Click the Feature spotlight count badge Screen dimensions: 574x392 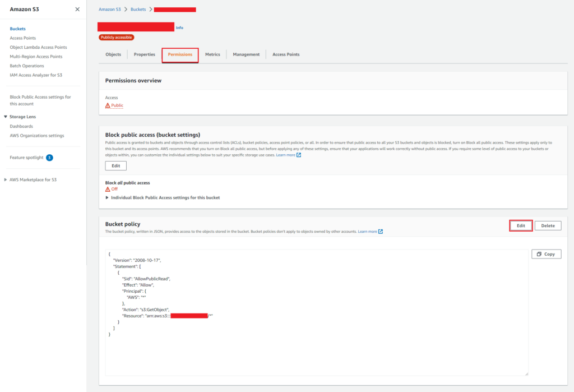[x=49, y=158]
